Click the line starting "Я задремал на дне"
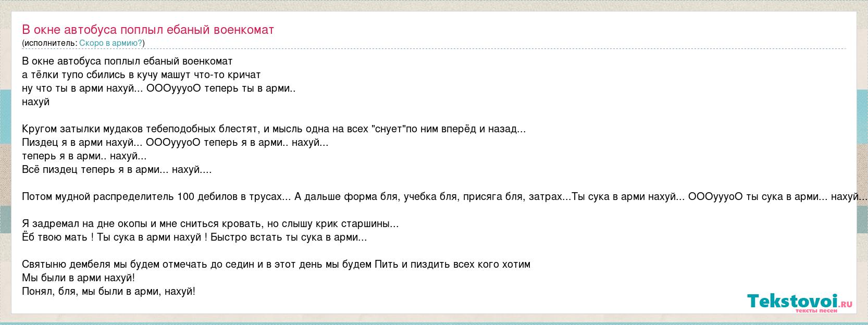This screenshot has width=868, height=325. pyautogui.click(x=210, y=224)
